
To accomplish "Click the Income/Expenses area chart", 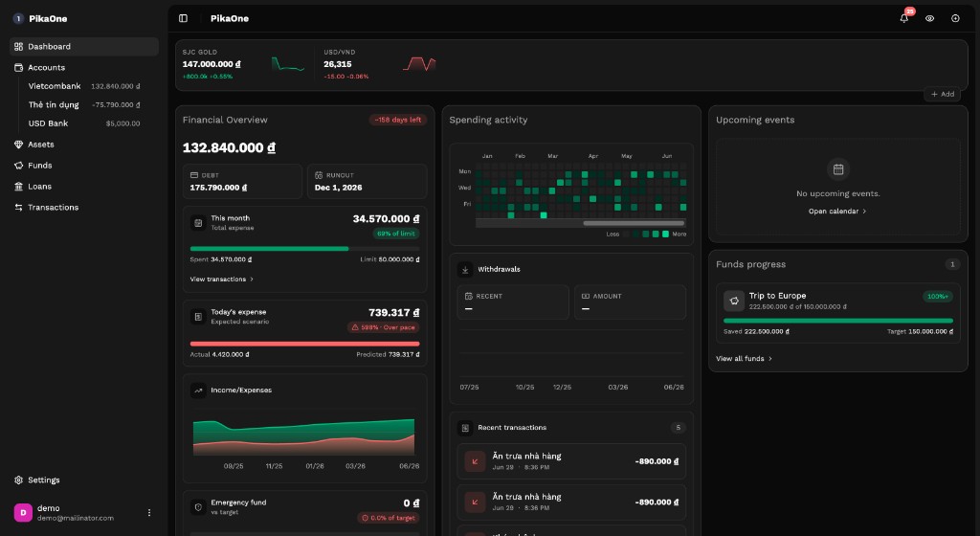I will tap(303, 436).
